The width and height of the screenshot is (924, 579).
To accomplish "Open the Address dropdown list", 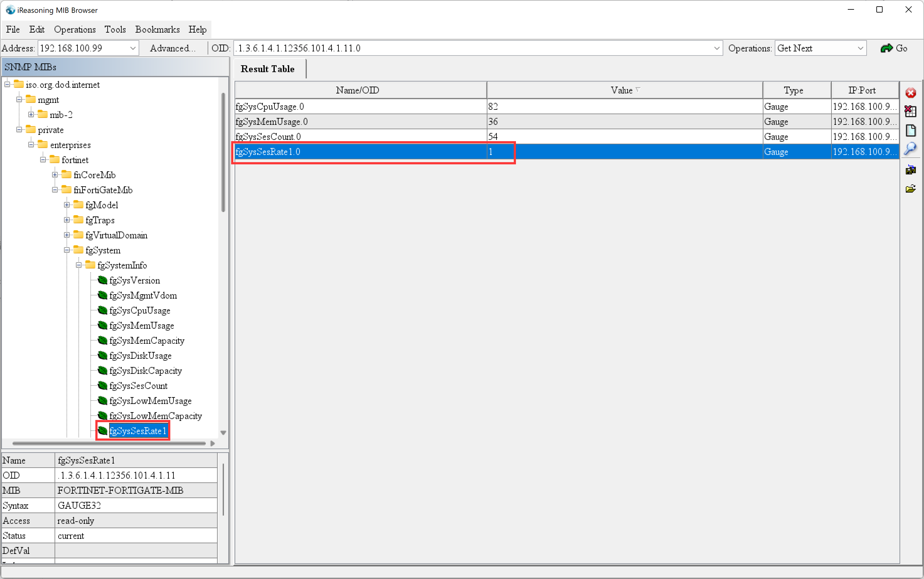I will pyautogui.click(x=132, y=48).
